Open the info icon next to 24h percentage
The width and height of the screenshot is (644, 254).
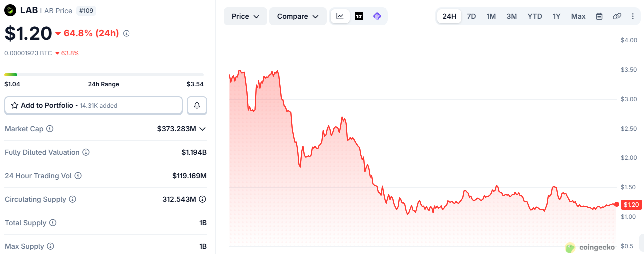point(126,33)
